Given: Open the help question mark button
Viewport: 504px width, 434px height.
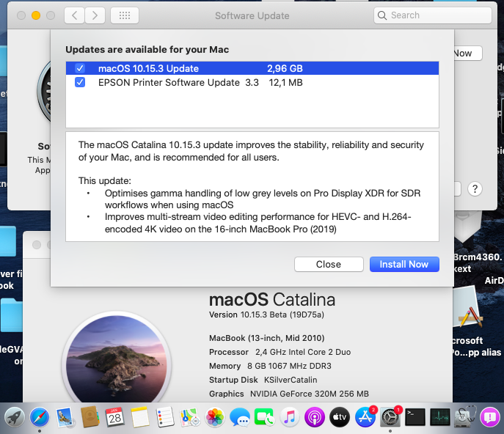Looking at the screenshot, I should [x=475, y=189].
